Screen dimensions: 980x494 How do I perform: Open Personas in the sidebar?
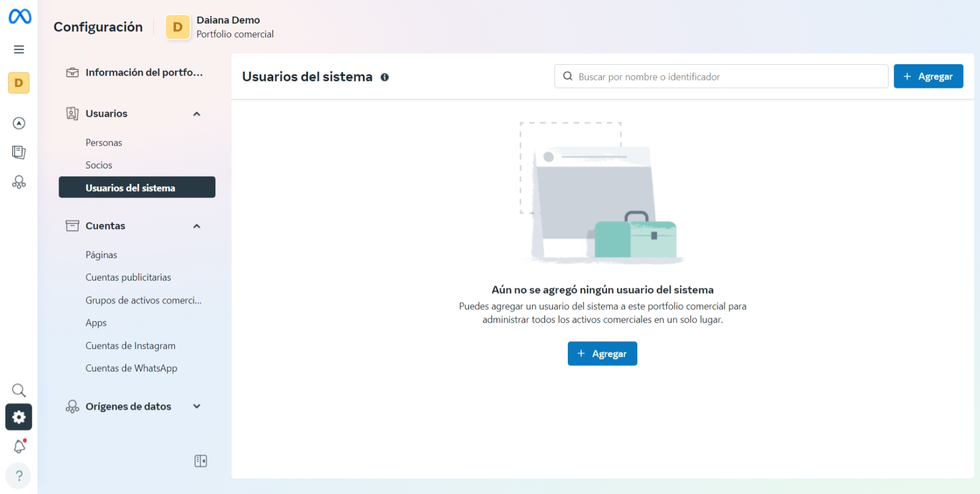(x=104, y=143)
